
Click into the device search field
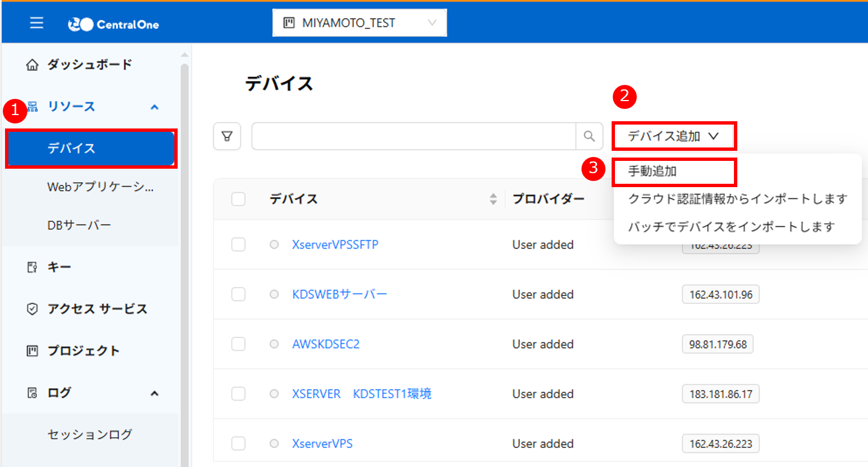click(x=413, y=136)
